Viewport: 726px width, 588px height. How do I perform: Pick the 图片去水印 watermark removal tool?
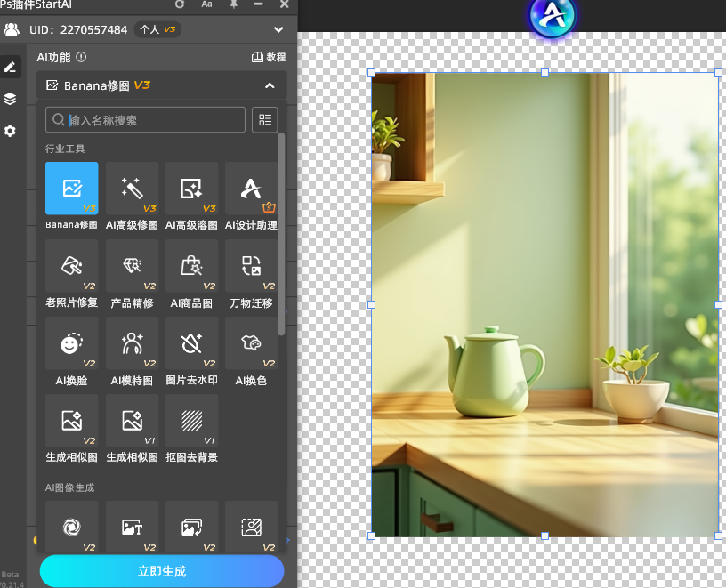tap(192, 343)
